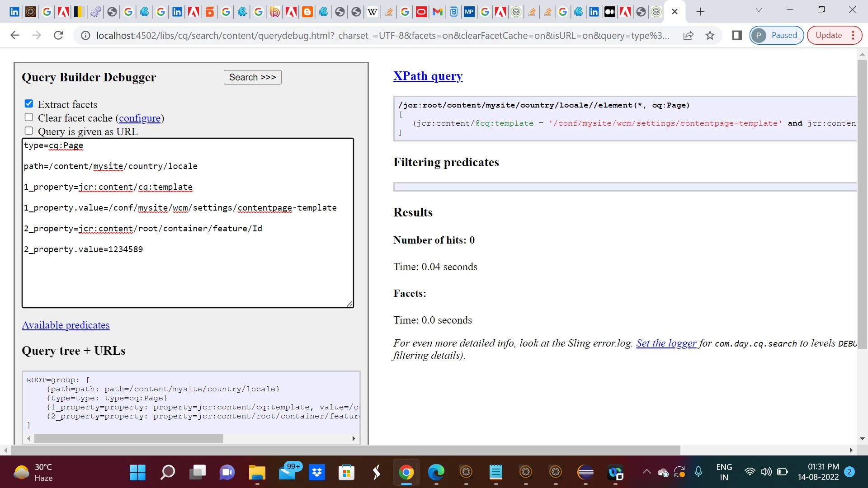This screenshot has width=868, height=488.
Task: Open File Explorer from taskbar
Action: point(257,473)
